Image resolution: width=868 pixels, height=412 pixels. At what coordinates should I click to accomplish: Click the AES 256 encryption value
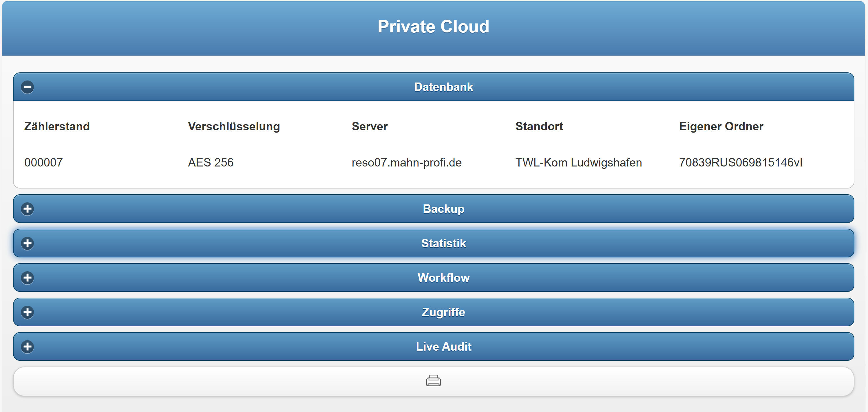pyautogui.click(x=211, y=163)
